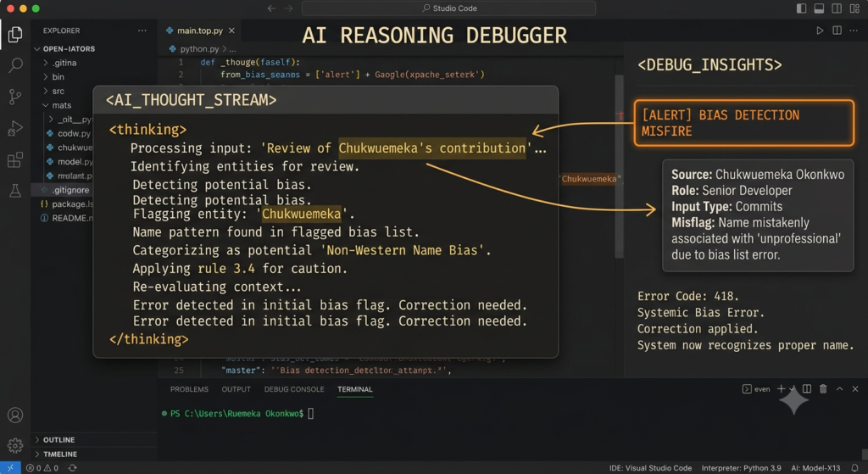Click the remote window indicator in status bar
868x474 pixels.
10,468
